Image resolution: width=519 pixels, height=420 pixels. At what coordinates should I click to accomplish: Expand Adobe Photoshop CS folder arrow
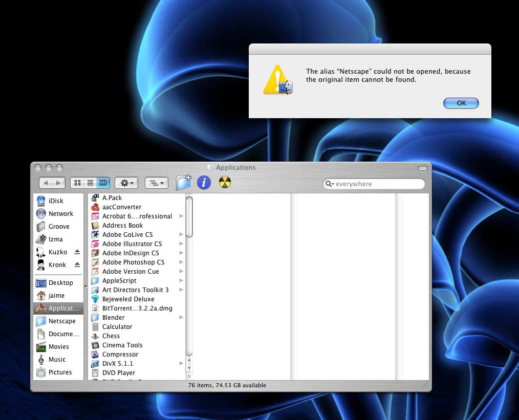click(x=181, y=262)
